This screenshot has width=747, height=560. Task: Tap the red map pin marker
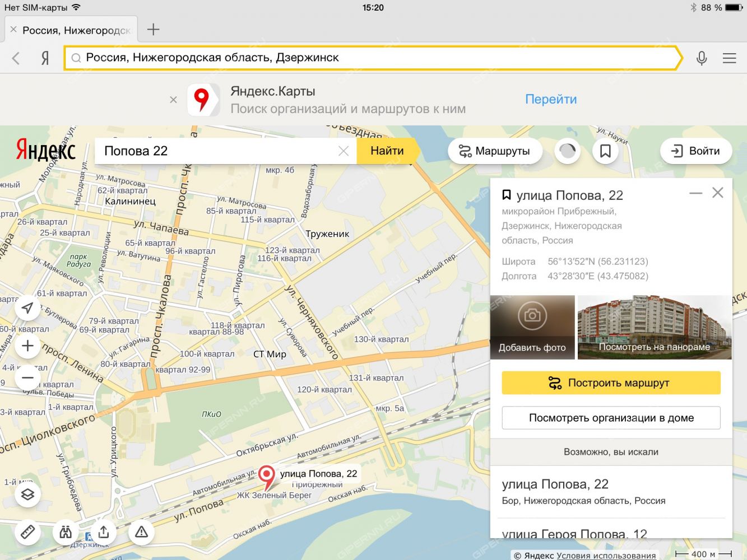click(x=267, y=478)
